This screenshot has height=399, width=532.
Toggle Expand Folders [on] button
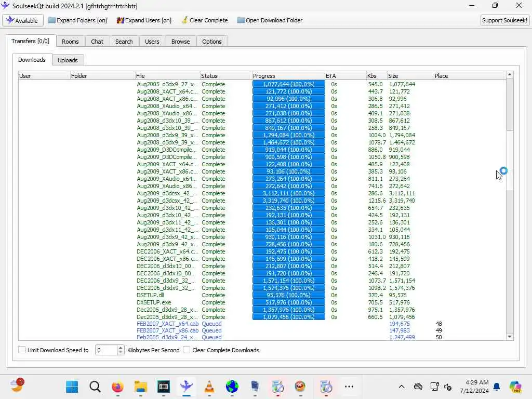[78, 20]
